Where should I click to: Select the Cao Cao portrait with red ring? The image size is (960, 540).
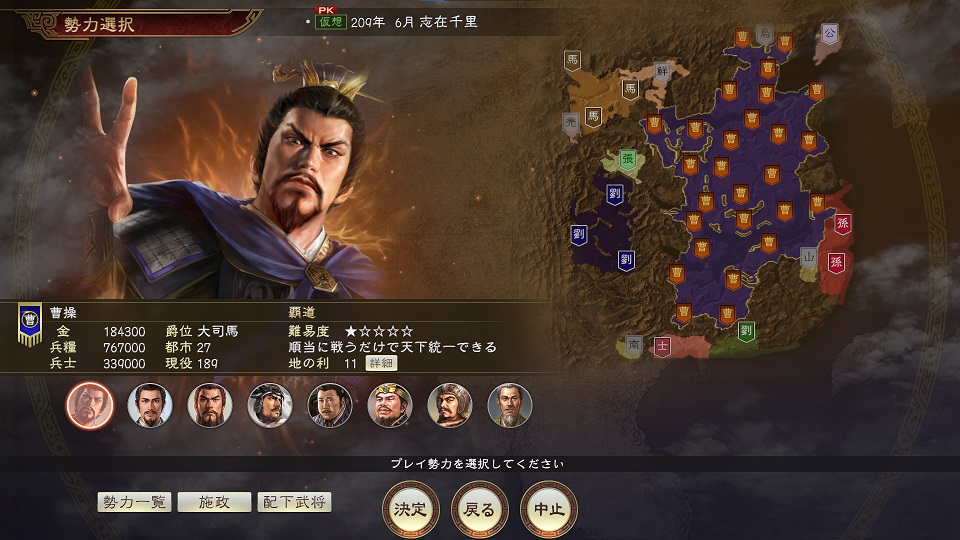pyautogui.click(x=89, y=405)
